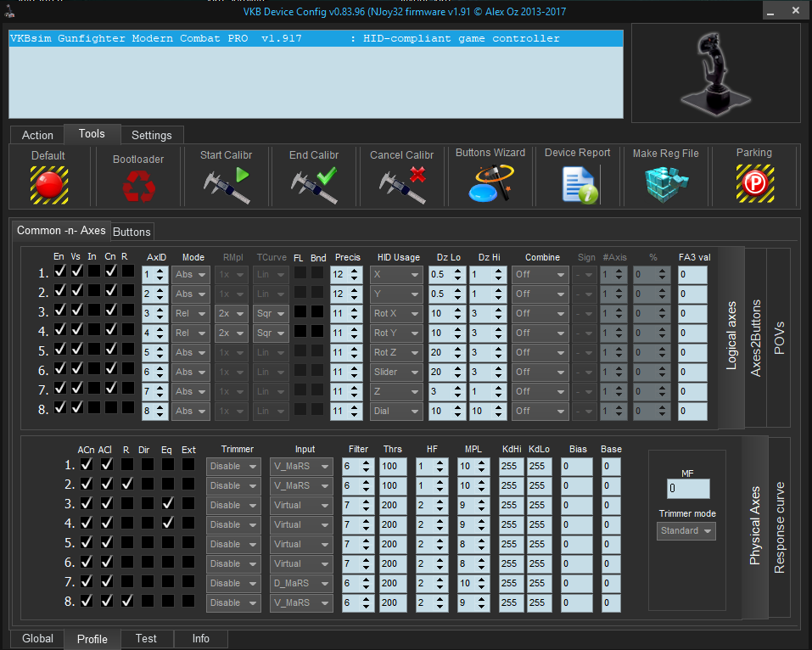Click KdLo field for physical axis 4
Screen dimensions: 812x650
[539, 524]
